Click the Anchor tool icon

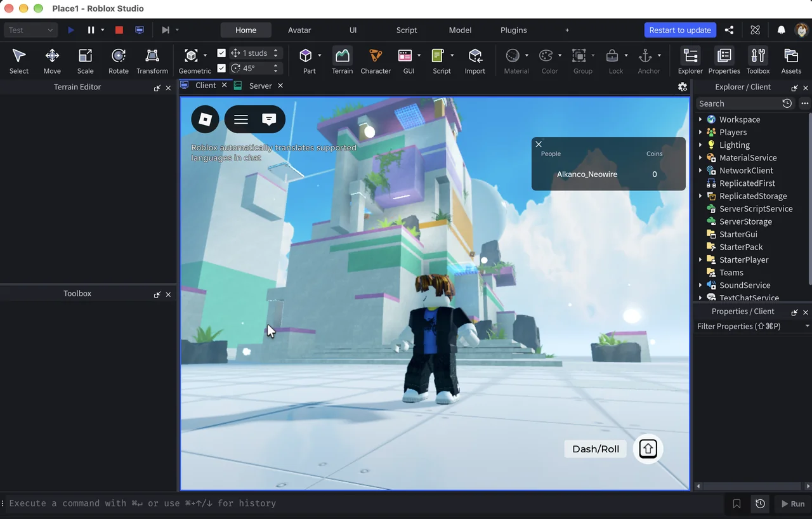(x=645, y=56)
